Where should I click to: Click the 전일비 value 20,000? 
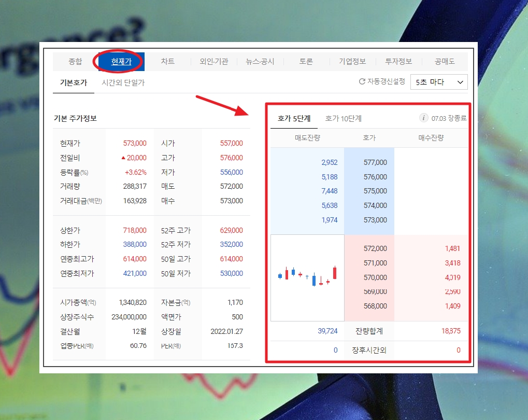tap(136, 158)
